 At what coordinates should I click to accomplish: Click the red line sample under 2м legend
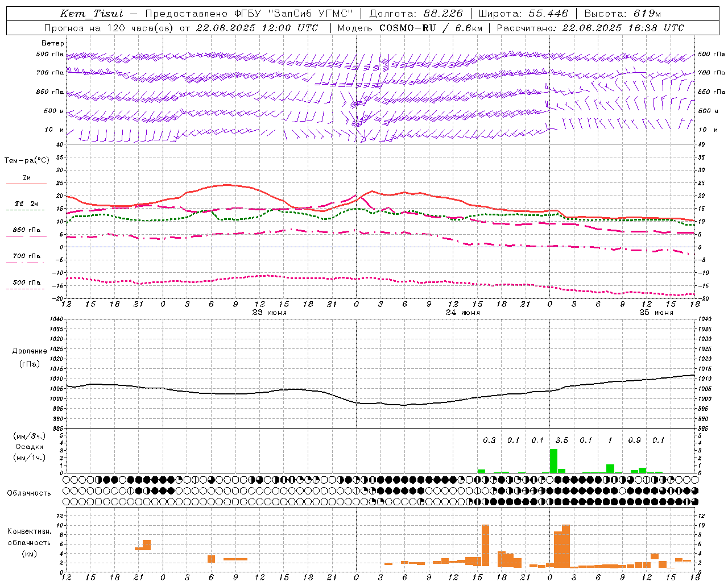click(26, 184)
